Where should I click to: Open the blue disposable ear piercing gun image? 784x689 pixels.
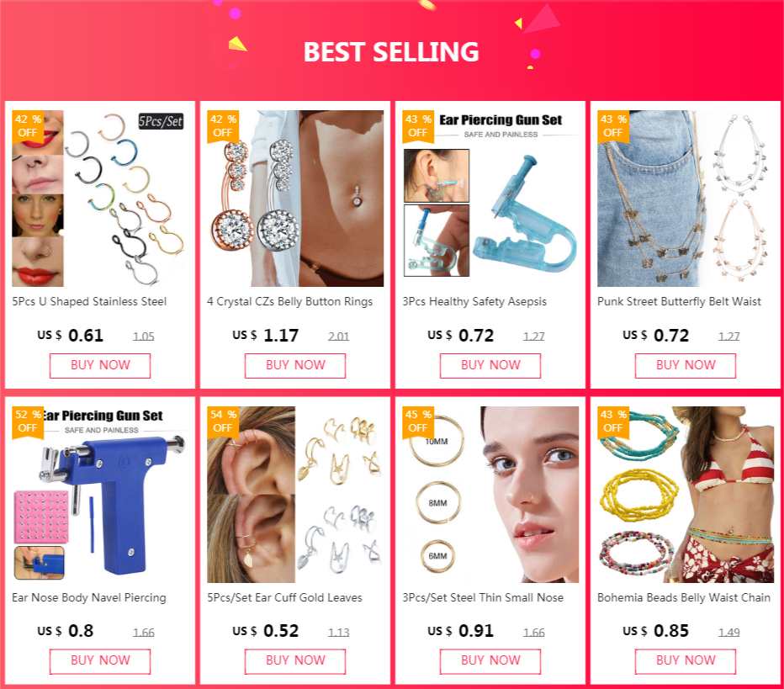490,199
